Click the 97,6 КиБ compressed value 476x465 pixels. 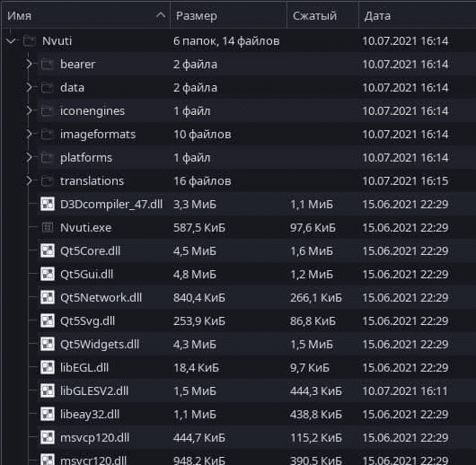[313, 228]
